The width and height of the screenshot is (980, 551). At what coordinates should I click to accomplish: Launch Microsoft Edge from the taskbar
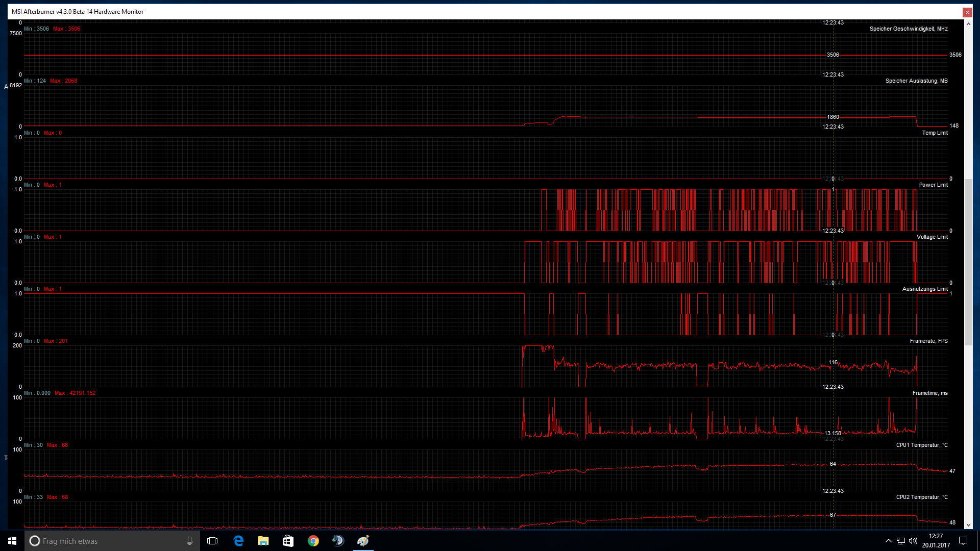pyautogui.click(x=238, y=541)
